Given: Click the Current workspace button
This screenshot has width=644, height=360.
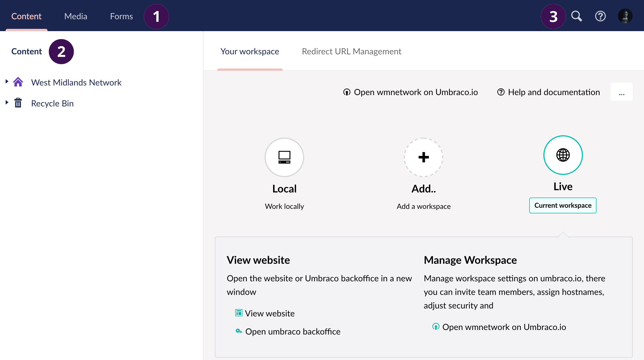Looking at the screenshot, I should pos(563,205).
